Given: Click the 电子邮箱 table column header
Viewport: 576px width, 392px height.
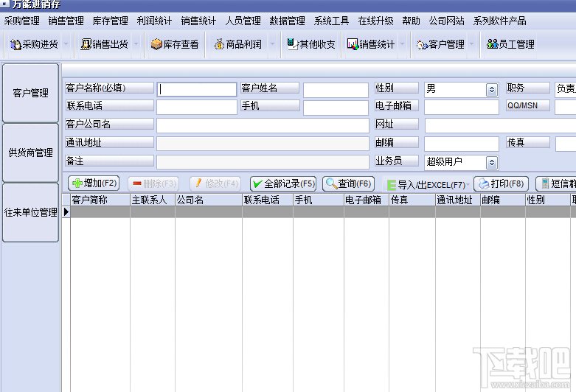Looking at the screenshot, I should tap(367, 200).
